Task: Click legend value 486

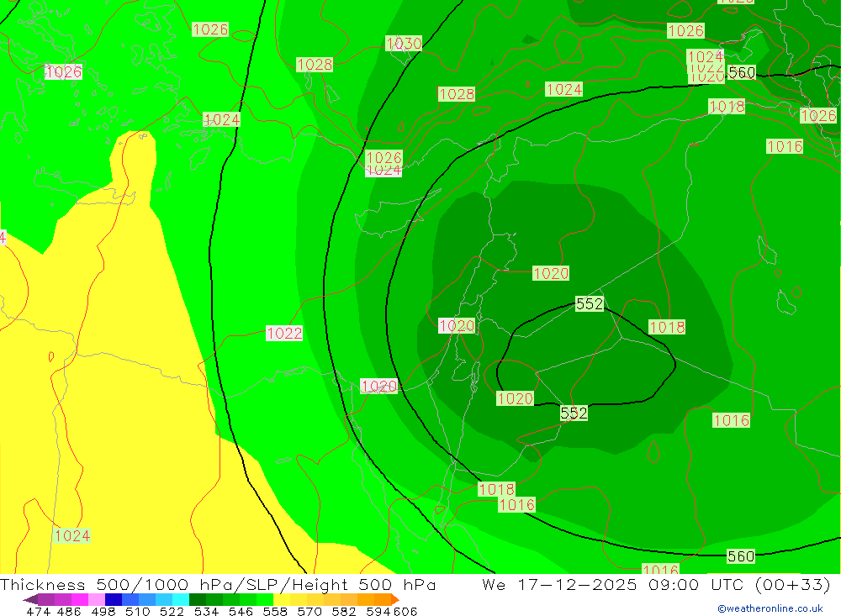Action: [69, 611]
